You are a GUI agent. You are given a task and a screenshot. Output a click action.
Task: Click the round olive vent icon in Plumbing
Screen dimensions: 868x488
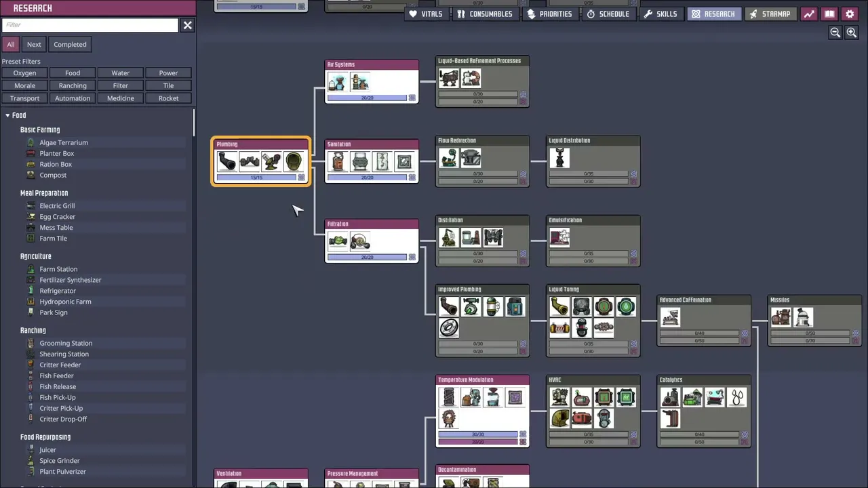click(x=294, y=161)
